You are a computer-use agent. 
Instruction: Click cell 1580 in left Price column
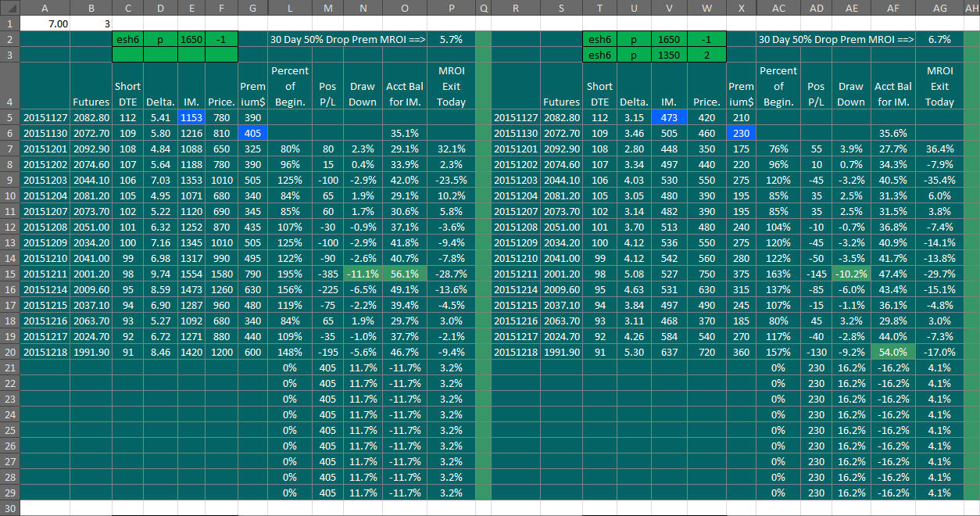(221, 274)
